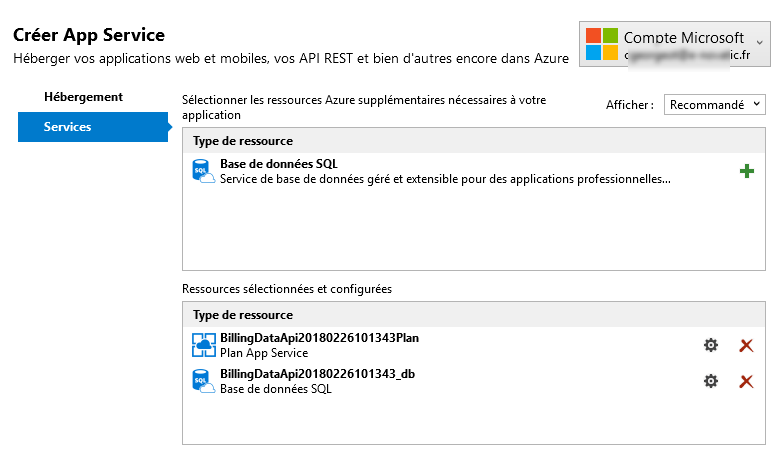This screenshot has width=782, height=473.
Task: Switch to the Hébergement tab
Action: pyautogui.click(x=83, y=97)
